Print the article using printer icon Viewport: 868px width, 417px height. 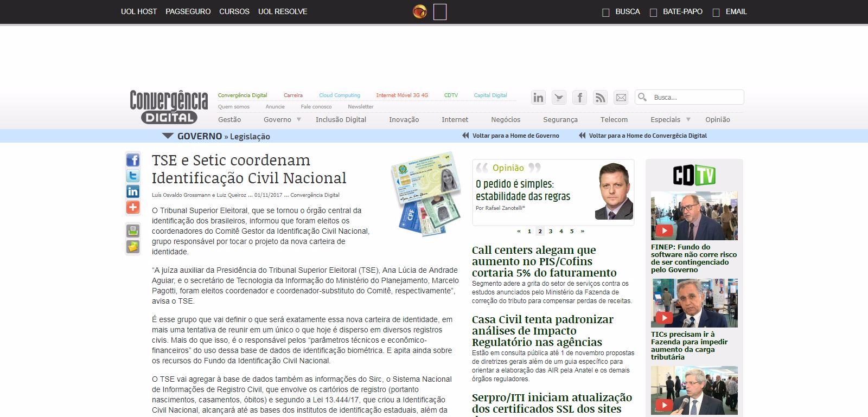coord(133,230)
